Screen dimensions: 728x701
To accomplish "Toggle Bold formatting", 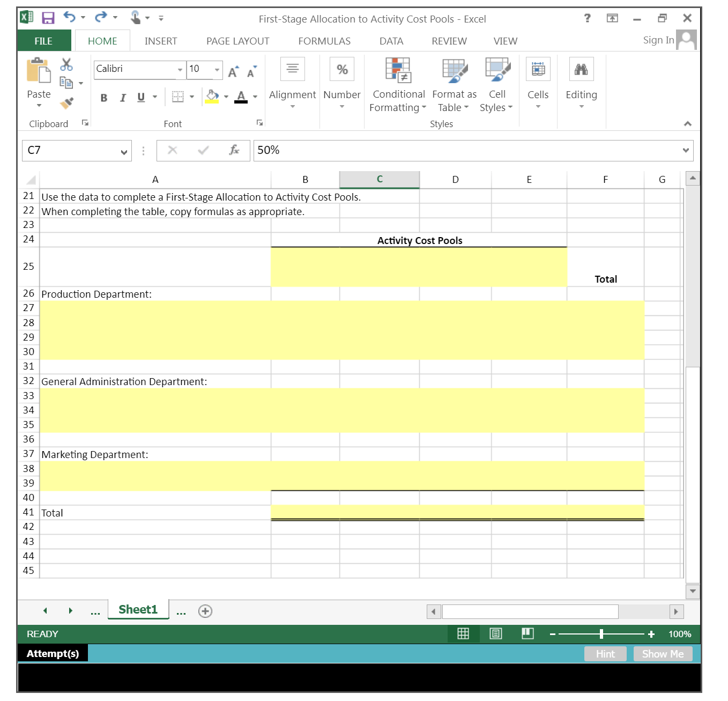I will 104,98.
